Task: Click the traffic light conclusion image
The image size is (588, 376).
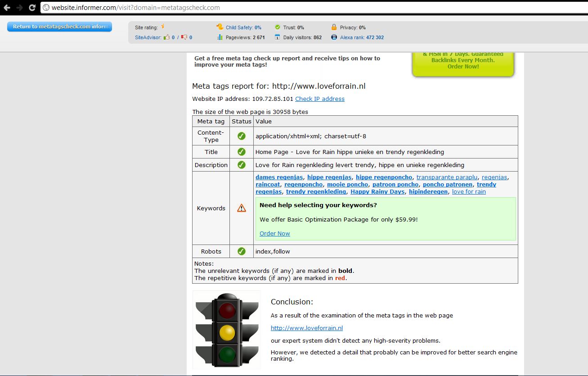Action: (227, 330)
